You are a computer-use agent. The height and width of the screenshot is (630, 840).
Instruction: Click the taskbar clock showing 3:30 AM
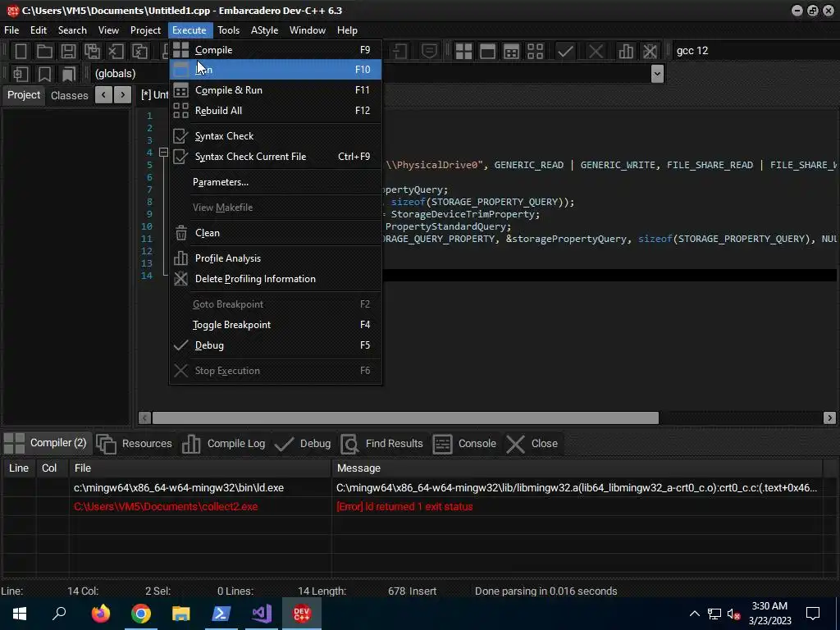769,614
